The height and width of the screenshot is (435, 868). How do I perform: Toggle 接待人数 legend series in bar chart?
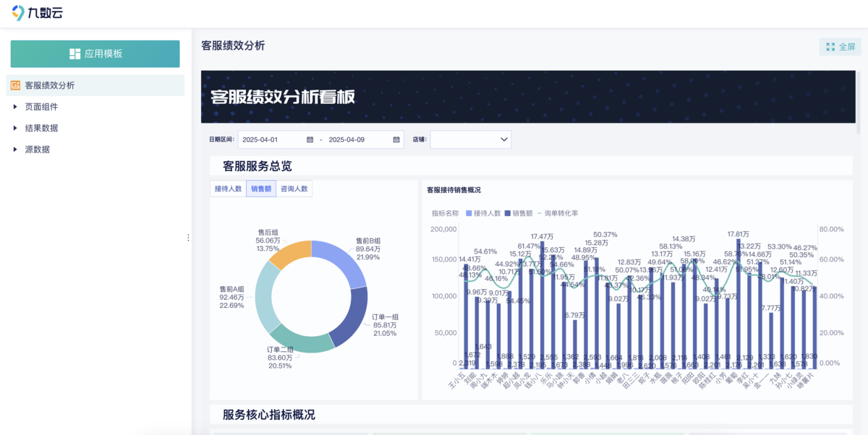click(485, 213)
